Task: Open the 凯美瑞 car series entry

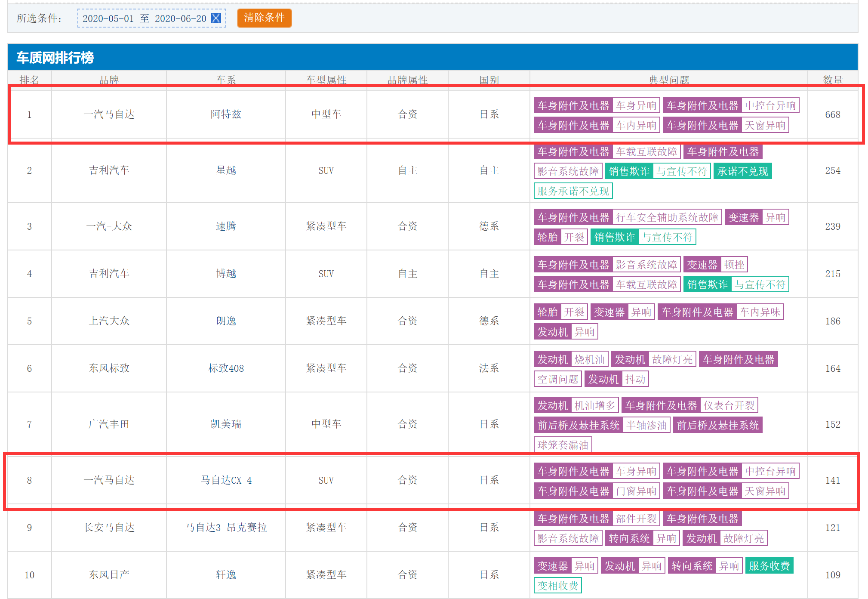Action: [x=226, y=424]
